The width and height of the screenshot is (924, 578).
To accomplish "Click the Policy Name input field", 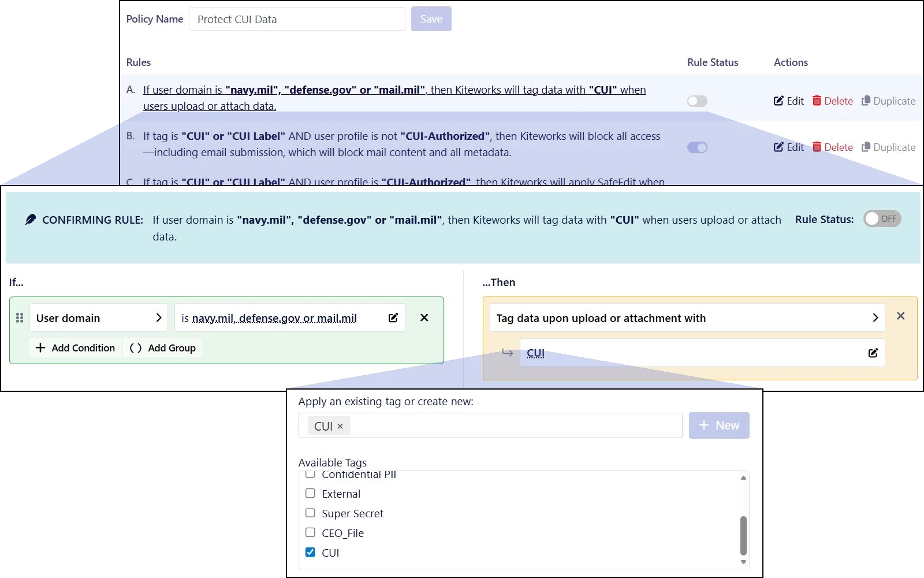I will tap(297, 19).
